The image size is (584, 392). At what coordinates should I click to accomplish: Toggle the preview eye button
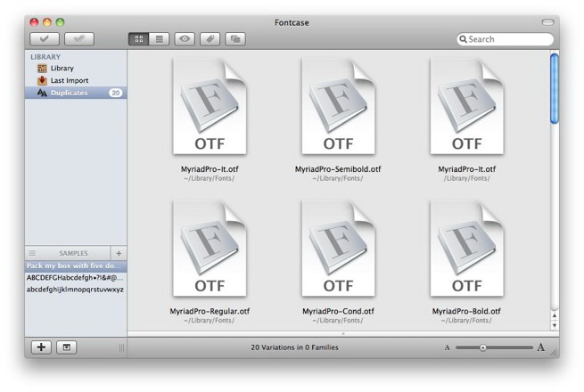(185, 38)
